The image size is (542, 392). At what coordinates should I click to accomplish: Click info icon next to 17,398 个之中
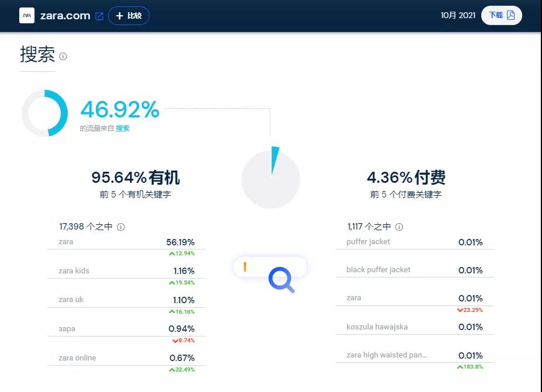[121, 227]
